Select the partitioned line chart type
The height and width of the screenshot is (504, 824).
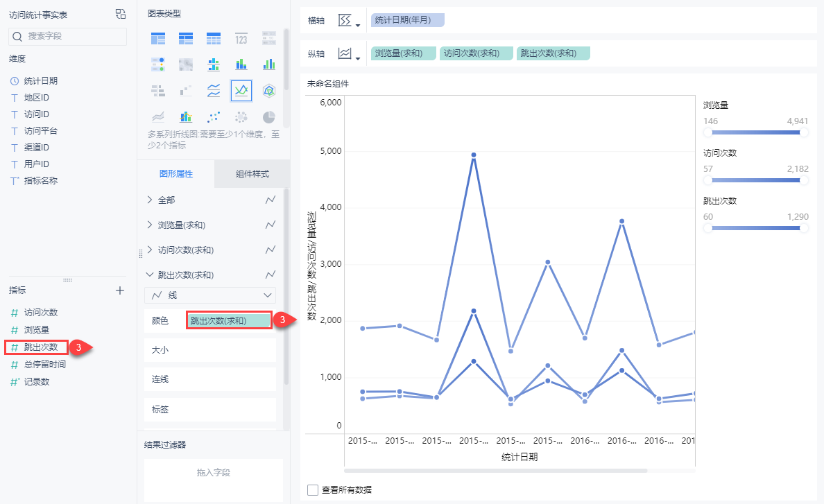click(x=214, y=91)
